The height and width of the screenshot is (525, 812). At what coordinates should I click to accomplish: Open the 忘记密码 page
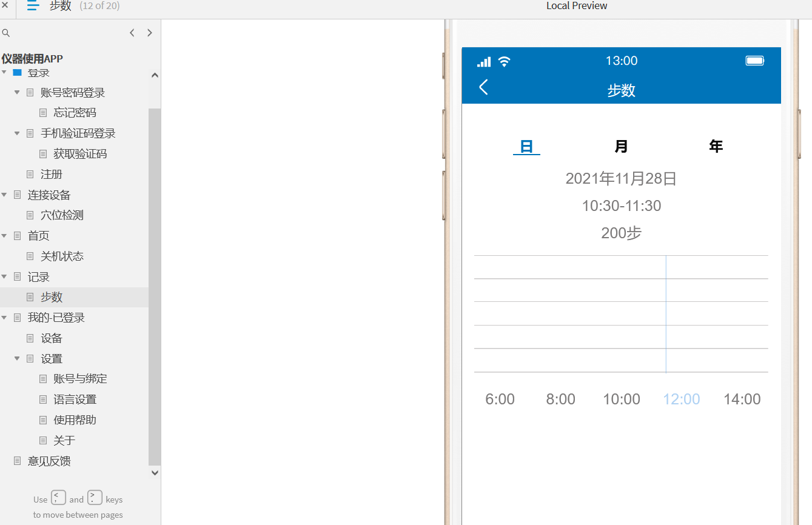[75, 113]
